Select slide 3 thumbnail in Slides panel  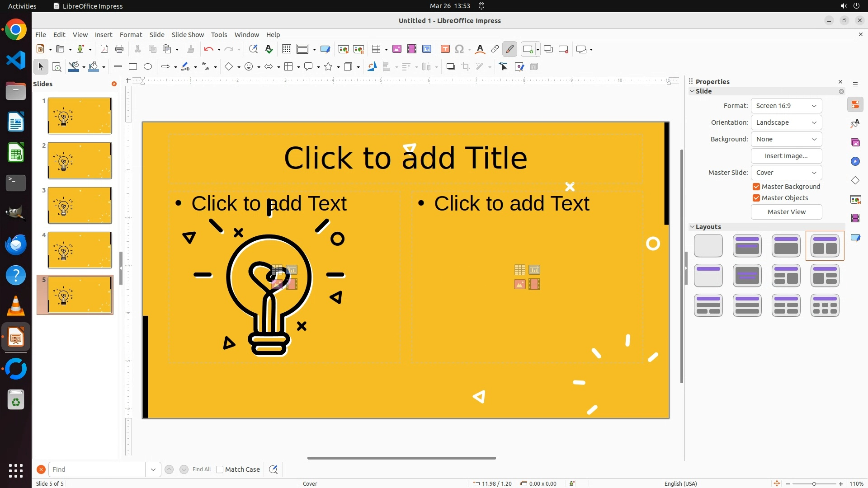pos(80,206)
